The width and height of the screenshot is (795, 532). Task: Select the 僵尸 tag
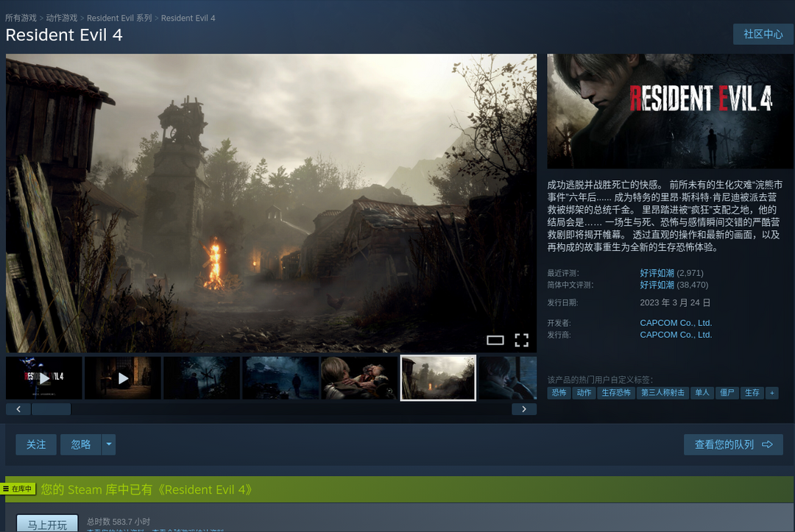(727, 393)
